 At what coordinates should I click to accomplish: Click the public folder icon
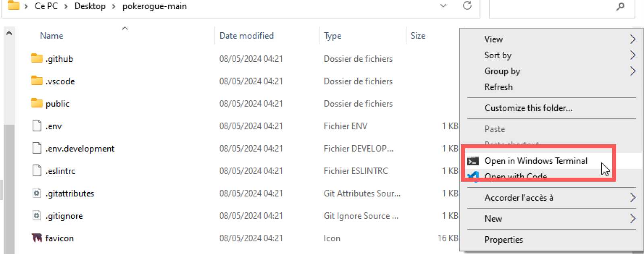37,103
